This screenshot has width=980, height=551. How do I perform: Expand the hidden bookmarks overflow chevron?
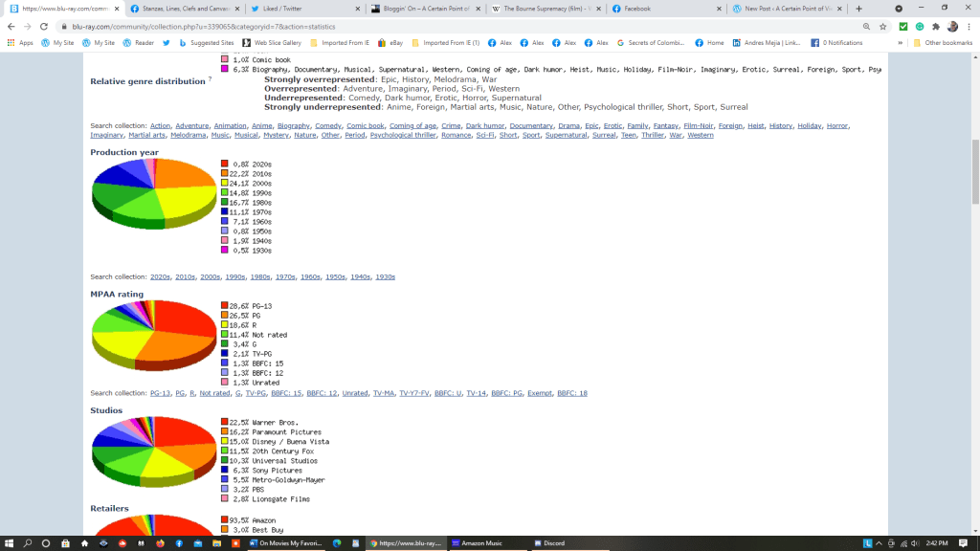(x=900, y=43)
